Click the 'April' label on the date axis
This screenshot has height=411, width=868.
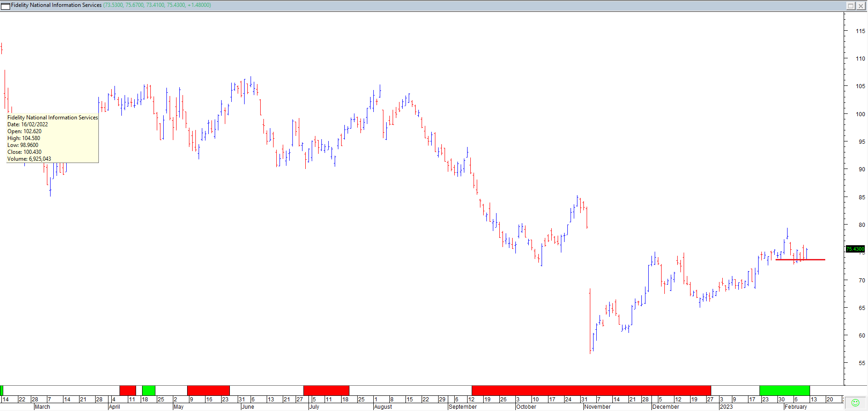pos(114,407)
